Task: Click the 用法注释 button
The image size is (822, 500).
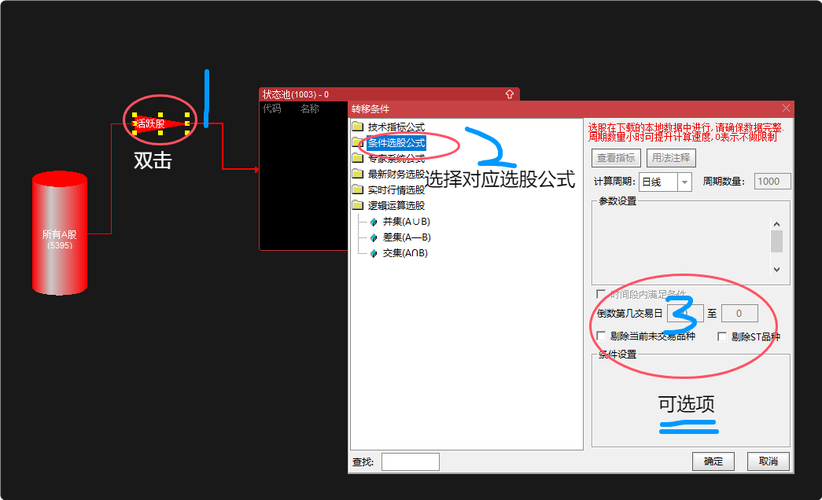Action: pyautogui.click(x=671, y=158)
